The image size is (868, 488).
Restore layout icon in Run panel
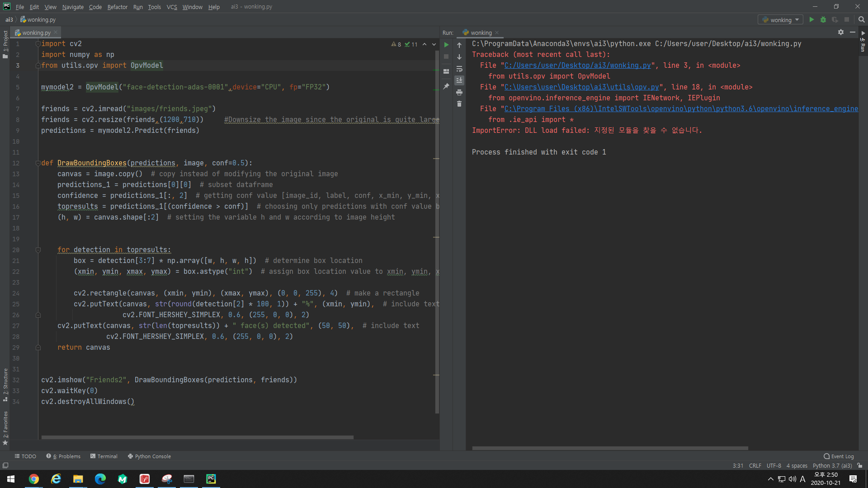446,71
